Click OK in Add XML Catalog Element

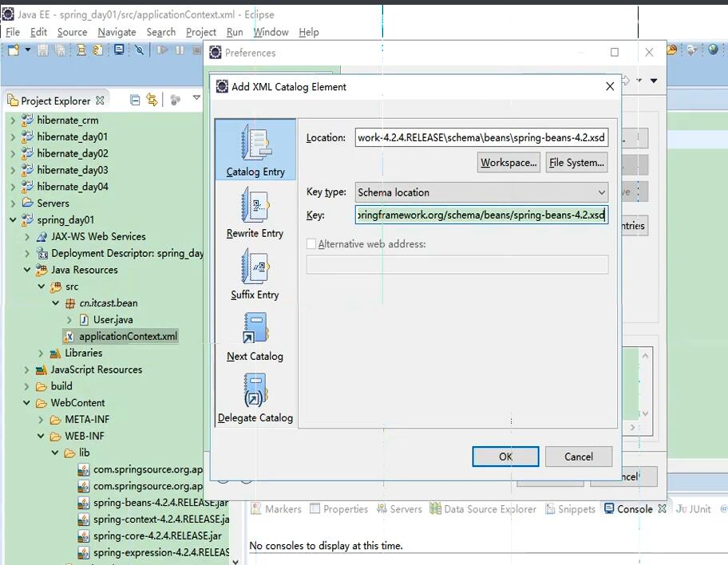coord(505,456)
